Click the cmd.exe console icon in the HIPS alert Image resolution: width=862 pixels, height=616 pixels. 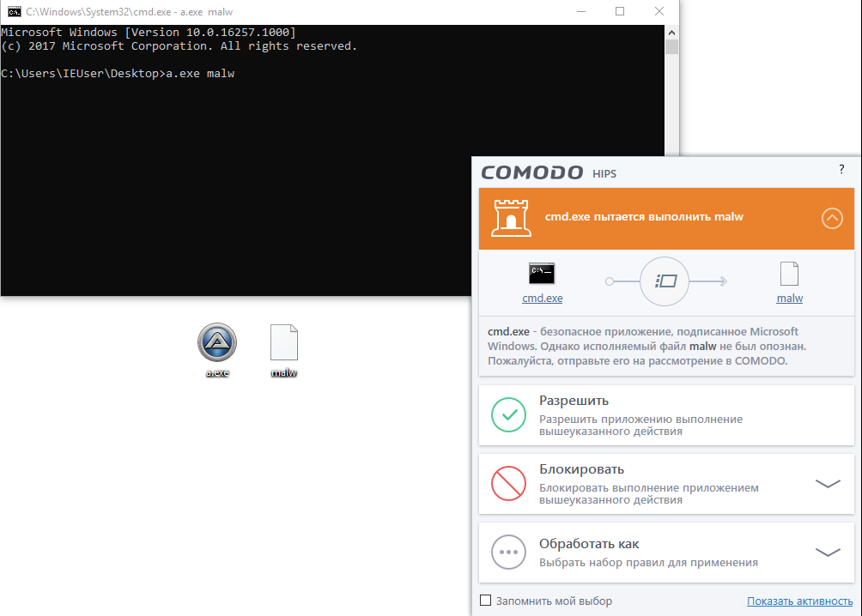click(x=542, y=273)
